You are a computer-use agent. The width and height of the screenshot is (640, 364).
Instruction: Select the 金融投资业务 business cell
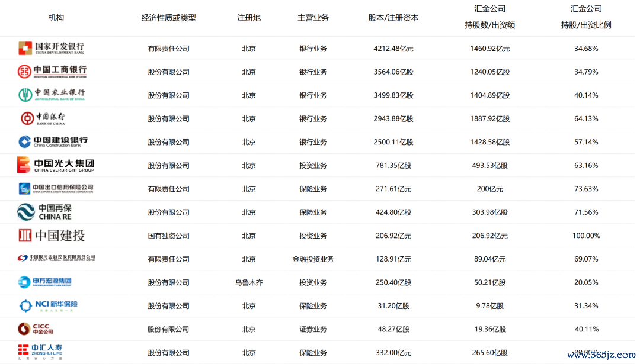313,259
